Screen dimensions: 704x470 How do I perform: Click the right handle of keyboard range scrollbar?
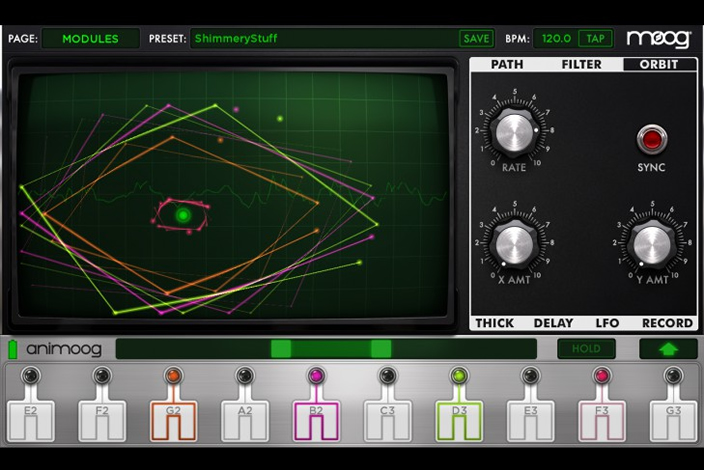click(x=381, y=349)
